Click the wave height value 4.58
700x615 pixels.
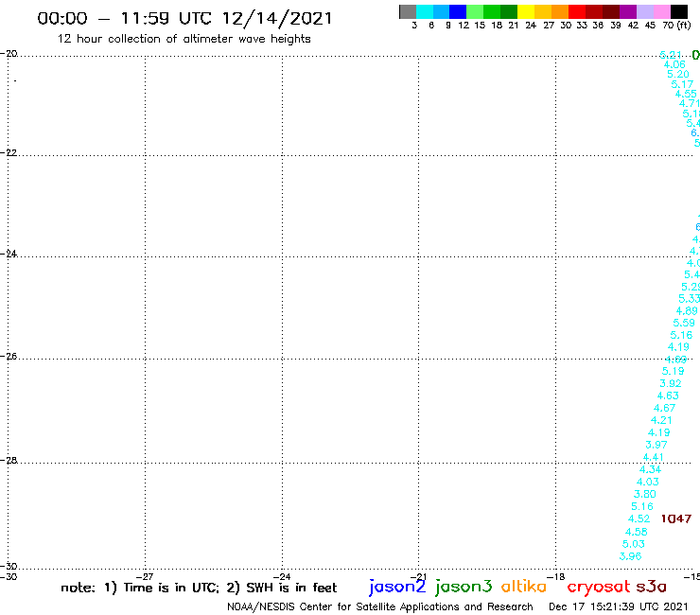click(x=637, y=532)
